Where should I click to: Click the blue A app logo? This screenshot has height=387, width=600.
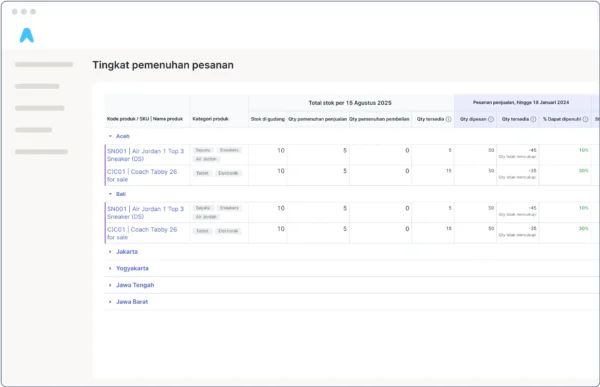pyautogui.click(x=27, y=35)
